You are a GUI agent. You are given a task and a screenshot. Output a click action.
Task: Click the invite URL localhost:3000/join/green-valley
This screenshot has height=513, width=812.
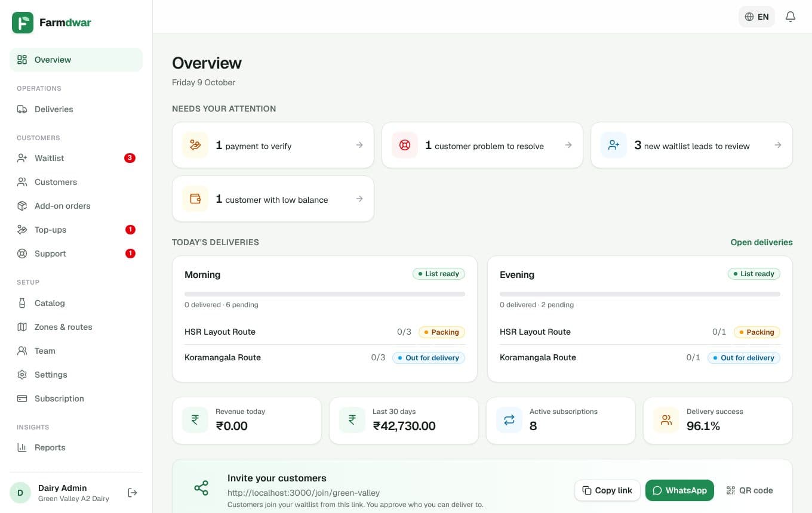click(x=303, y=493)
